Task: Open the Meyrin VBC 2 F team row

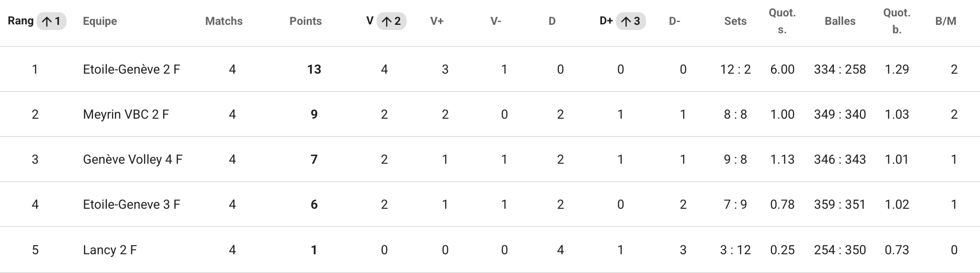Action: pos(490,114)
